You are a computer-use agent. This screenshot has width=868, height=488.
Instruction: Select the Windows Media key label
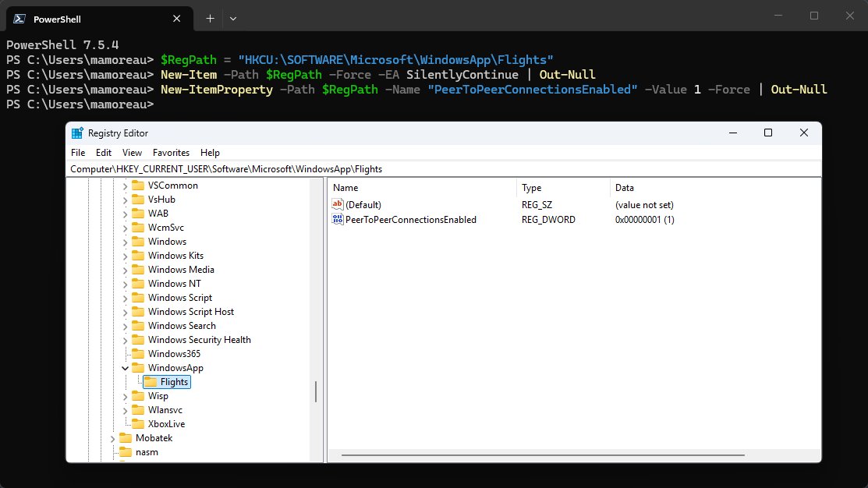click(181, 270)
